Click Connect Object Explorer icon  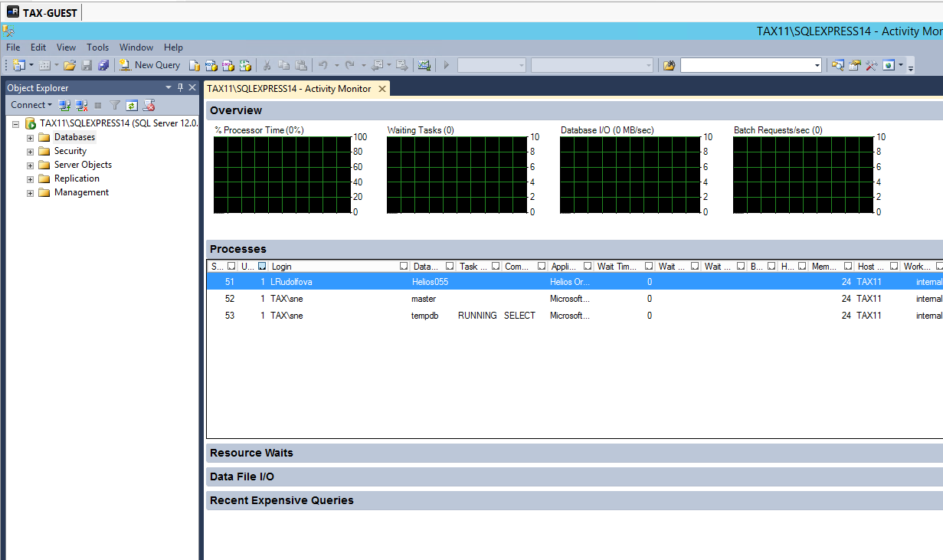(65, 105)
